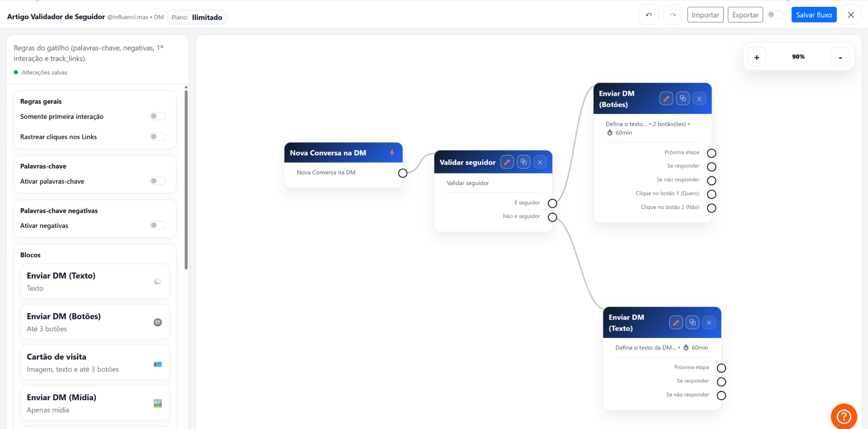Click the Palavras-chave negativas section heading
This screenshot has height=429, width=868.
coord(59,211)
